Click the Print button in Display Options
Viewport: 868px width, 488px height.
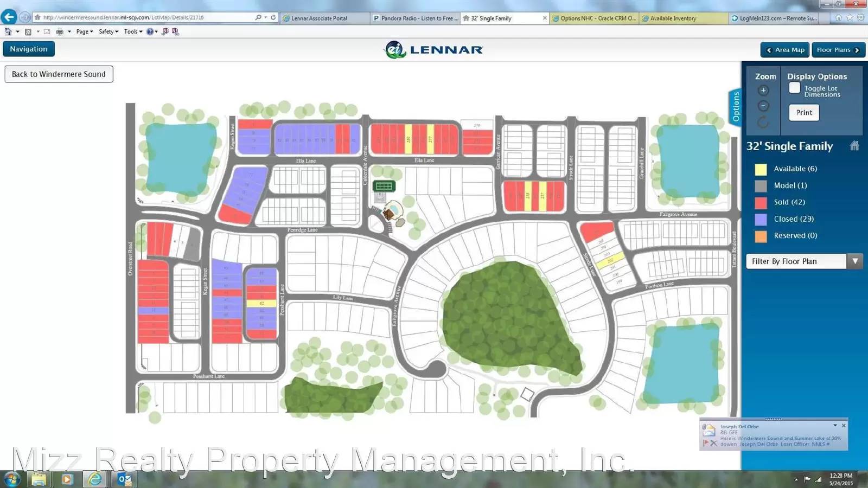804,113
